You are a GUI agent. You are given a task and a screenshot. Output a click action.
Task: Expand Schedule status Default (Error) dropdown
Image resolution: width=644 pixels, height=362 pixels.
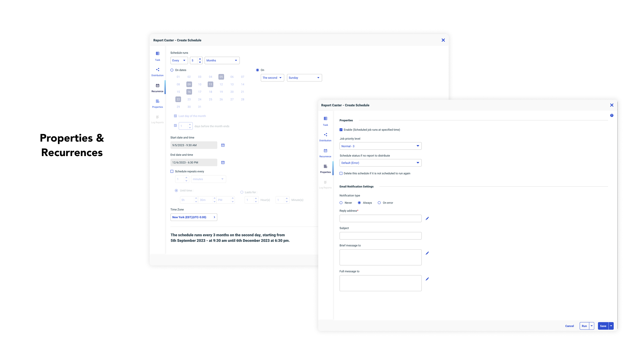click(x=380, y=163)
